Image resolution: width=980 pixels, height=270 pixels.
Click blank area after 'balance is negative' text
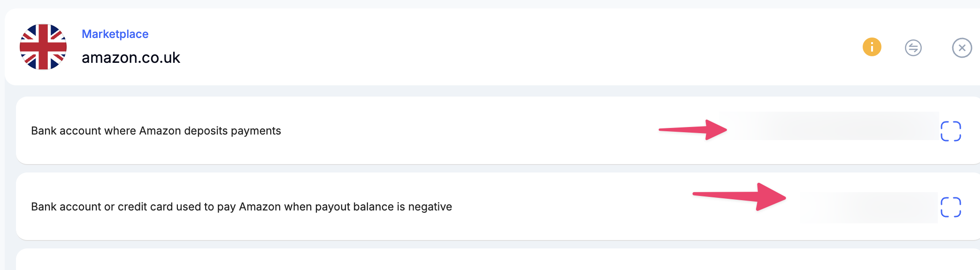(x=563, y=207)
